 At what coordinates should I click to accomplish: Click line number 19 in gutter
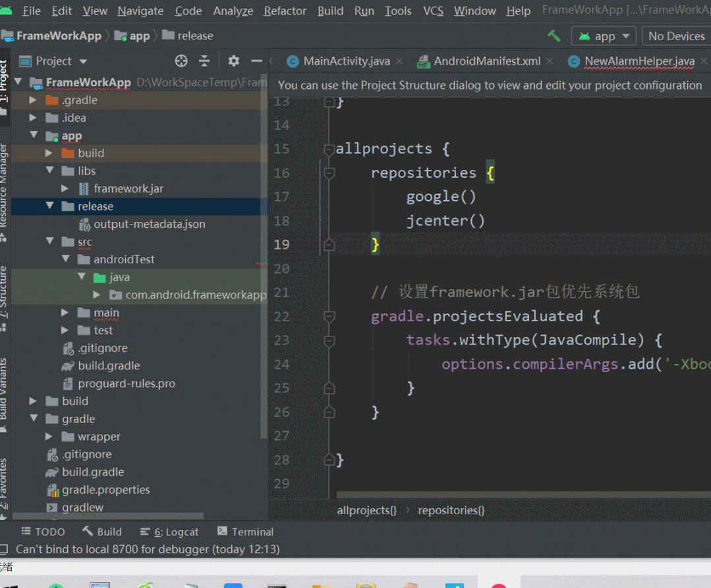tap(281, 245)
